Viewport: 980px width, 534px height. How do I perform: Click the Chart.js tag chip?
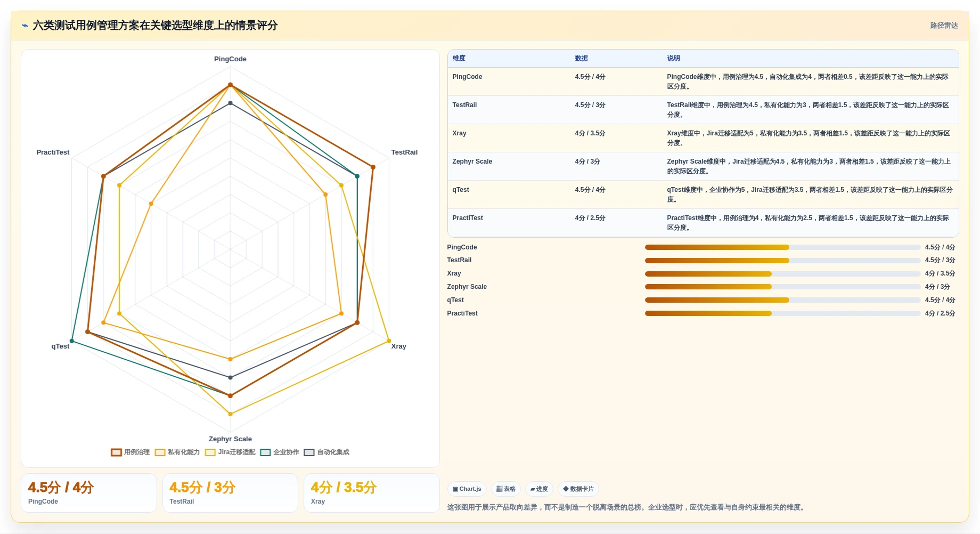click(467, 489)
